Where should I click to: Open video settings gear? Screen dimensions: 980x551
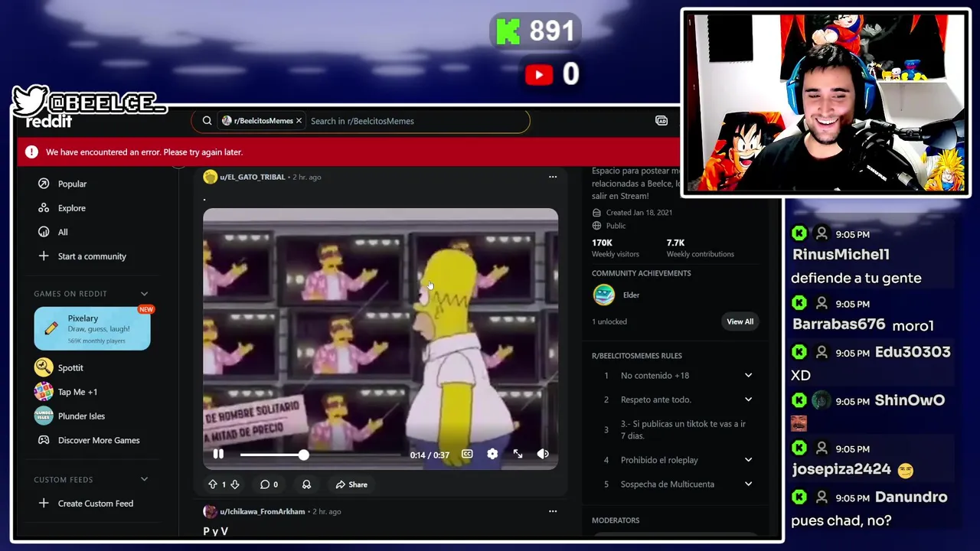[492, 454]
